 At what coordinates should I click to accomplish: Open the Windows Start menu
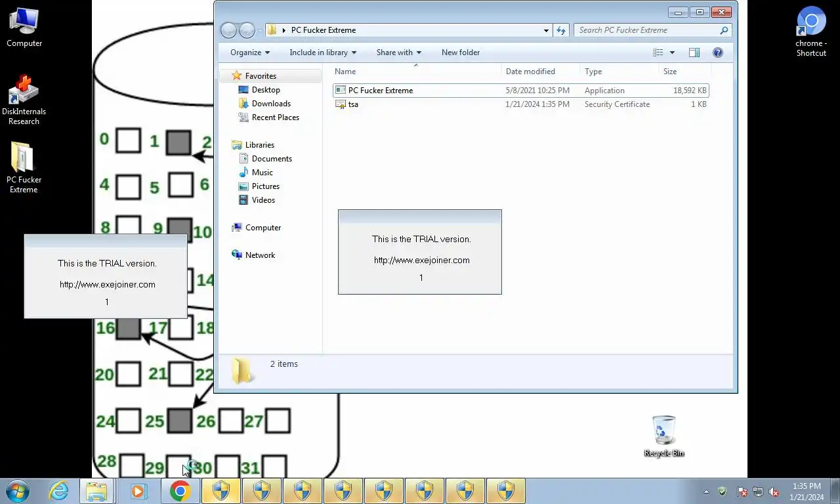click(18, 491)
